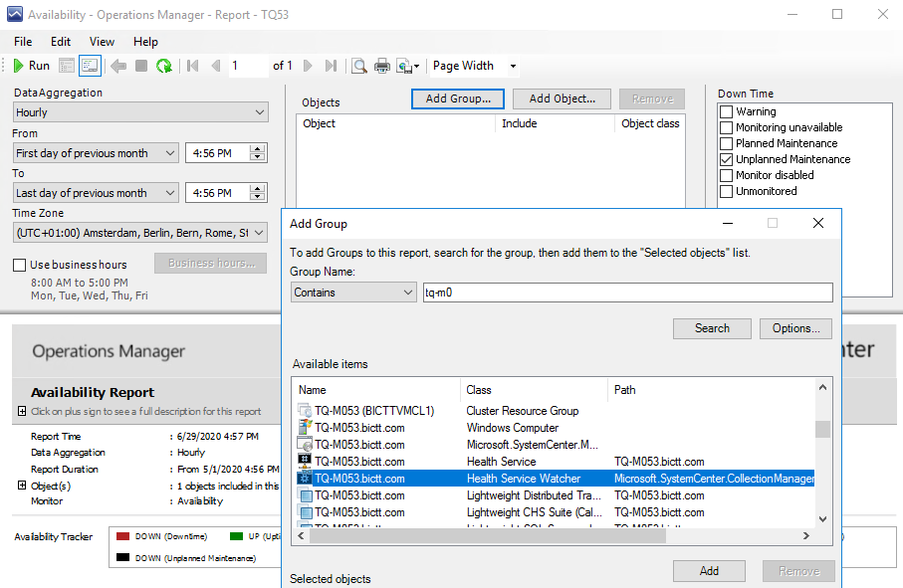
Task: Go to previous page icon
Action: tap(216, 66)
